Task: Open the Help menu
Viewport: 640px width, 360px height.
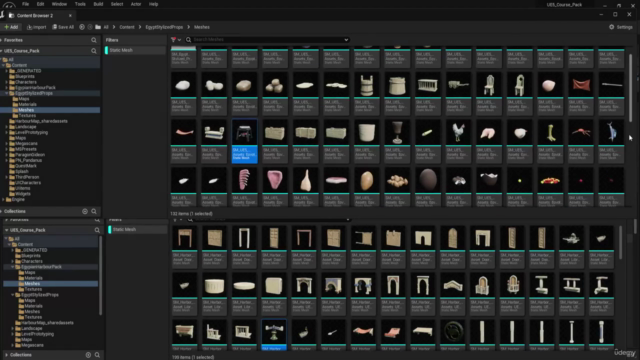Action: click(x=153, y=4)
